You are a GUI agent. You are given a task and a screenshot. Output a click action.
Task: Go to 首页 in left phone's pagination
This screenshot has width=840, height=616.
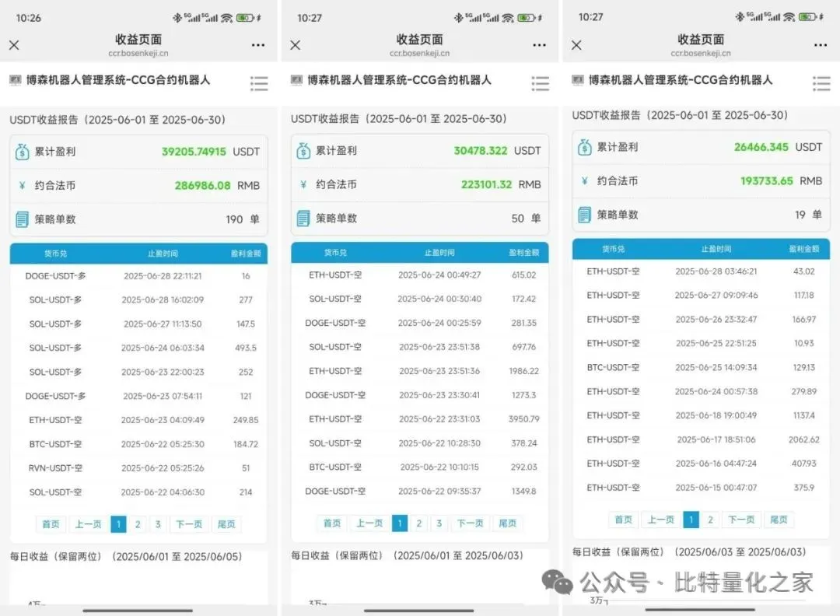click(51, 524)
